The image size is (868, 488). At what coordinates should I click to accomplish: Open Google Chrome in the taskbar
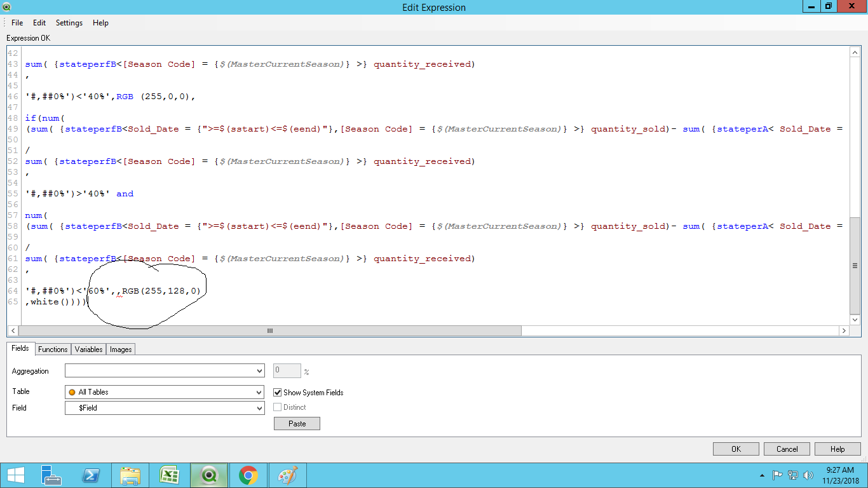[x=248, y=475]
